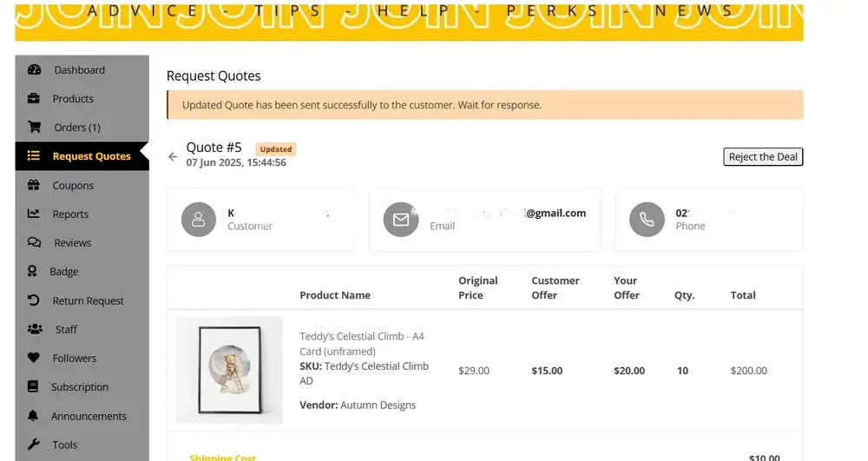Open the Staff section
The image size is (868, 461).
coord(82,329)
